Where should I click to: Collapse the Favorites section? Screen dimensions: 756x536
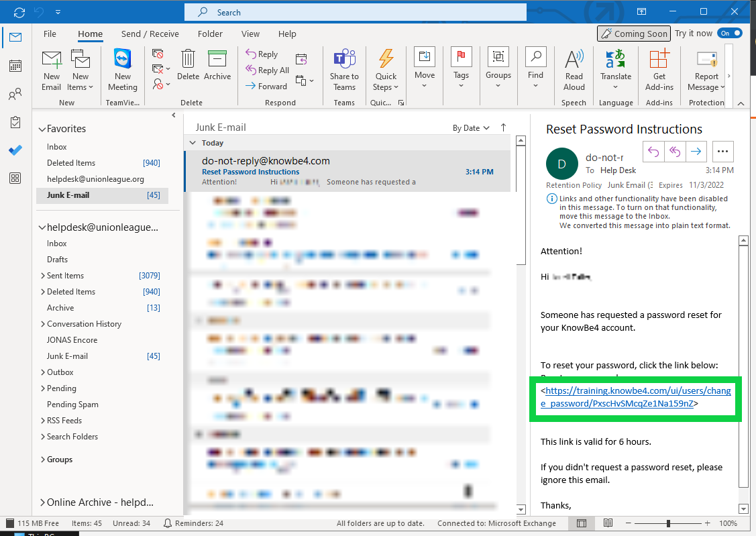coord(42,129)
